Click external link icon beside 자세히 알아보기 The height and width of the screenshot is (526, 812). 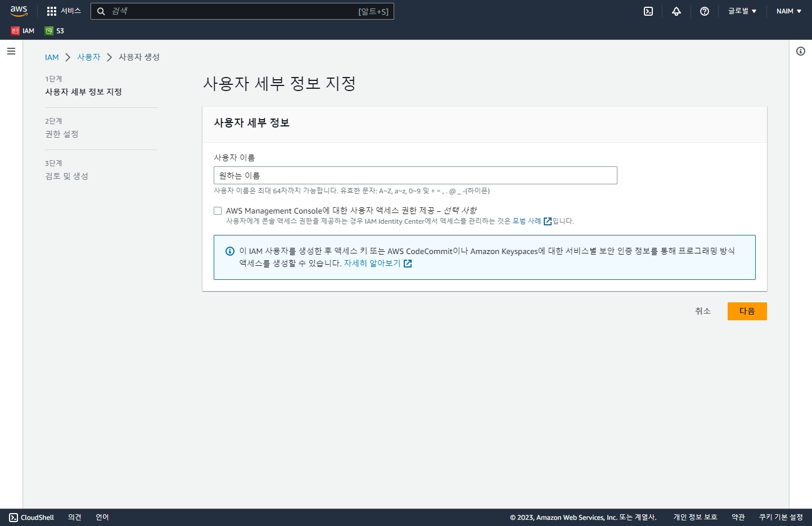point(408,264)
